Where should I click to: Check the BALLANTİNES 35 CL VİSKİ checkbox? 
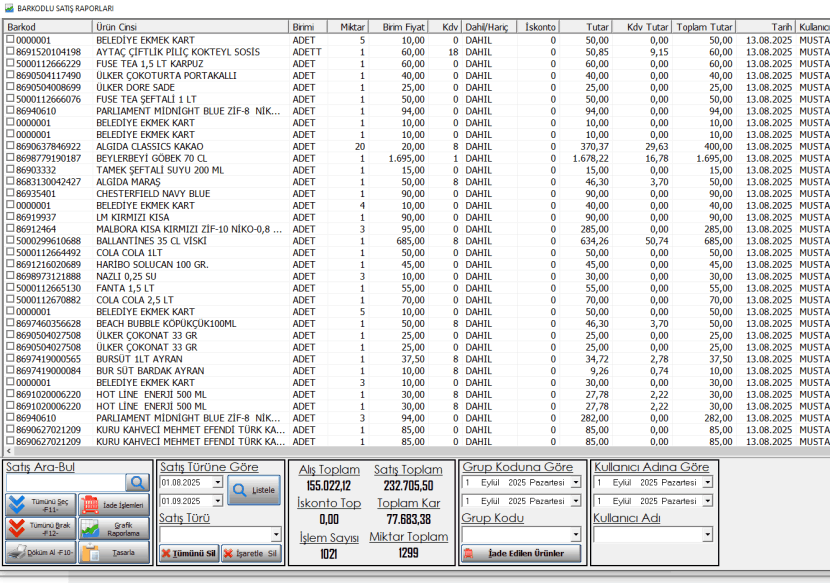coord(10,240)
